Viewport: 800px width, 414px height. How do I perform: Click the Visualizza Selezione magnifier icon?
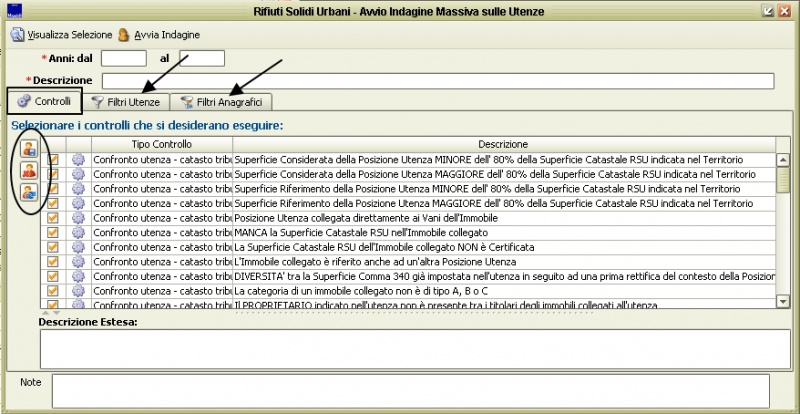pos(18,35)
